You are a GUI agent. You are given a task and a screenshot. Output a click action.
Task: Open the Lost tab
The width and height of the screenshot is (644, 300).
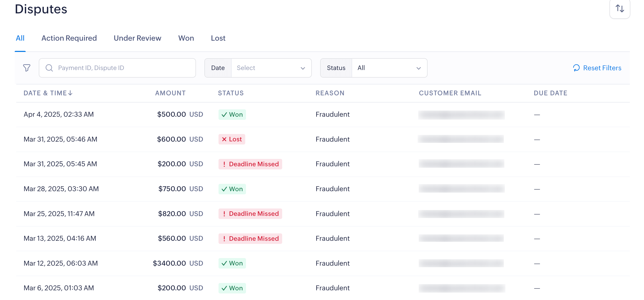click(218, 38)
